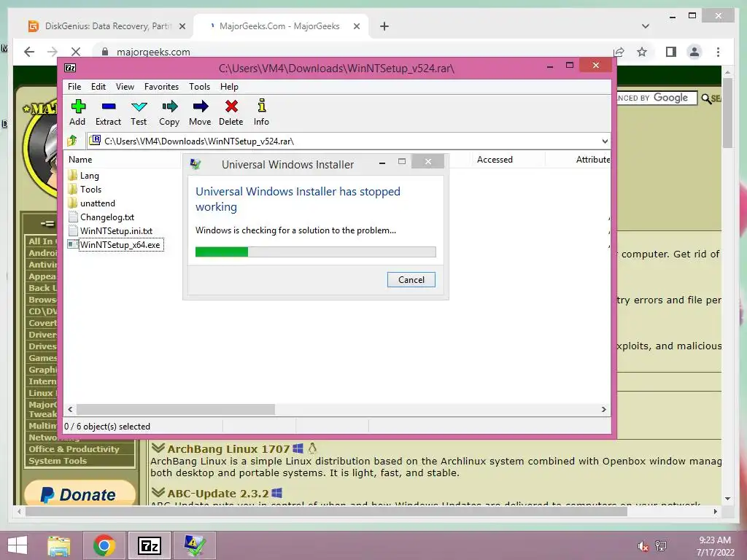This screenshot has height=560, width=747.
Task: Open the ArchBang Linux 1707 link
Action: [x=228, y=449]
